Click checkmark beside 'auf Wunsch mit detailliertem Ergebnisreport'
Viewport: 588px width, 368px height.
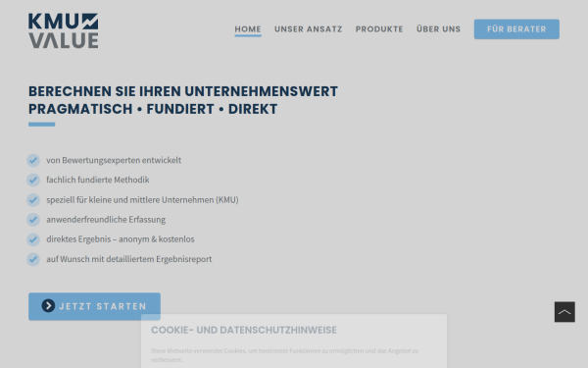pos(33,259)
